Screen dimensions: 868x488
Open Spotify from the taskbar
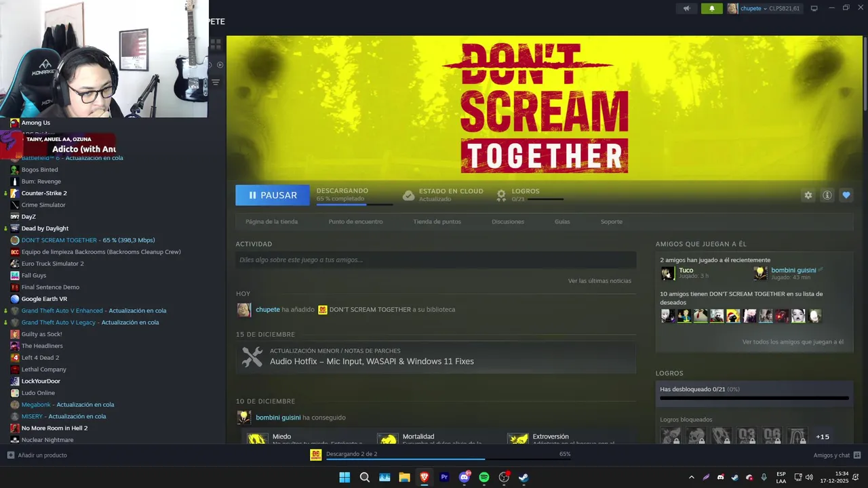click(484, 477)
